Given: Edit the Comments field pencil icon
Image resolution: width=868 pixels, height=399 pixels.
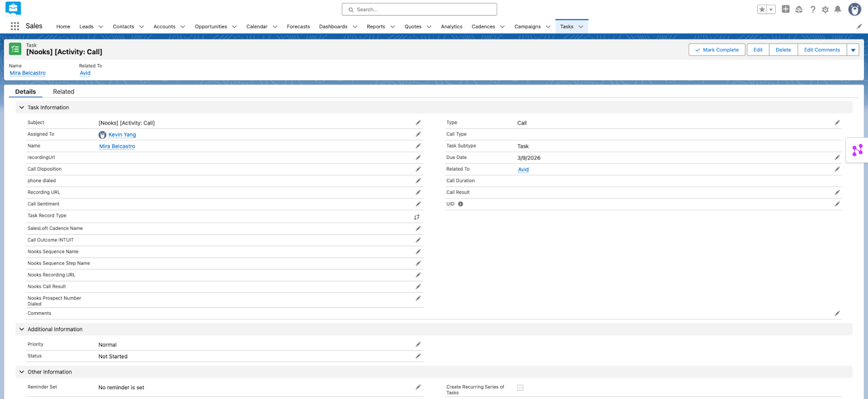Looking at the screenshot, I should (837, 313).
